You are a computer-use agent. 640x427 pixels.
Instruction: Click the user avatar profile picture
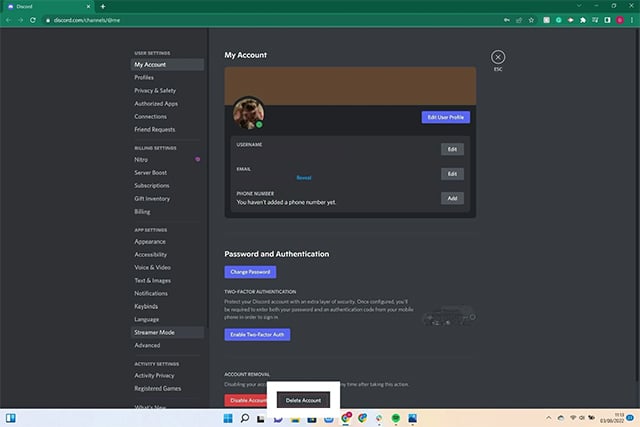coord(247,113)
